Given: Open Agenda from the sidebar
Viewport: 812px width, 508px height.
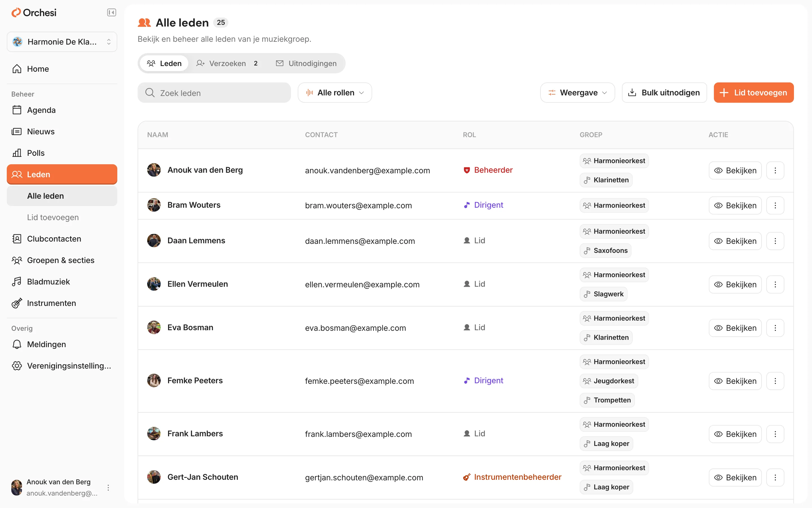Looking at the screenshot, I should coord(62,110).
